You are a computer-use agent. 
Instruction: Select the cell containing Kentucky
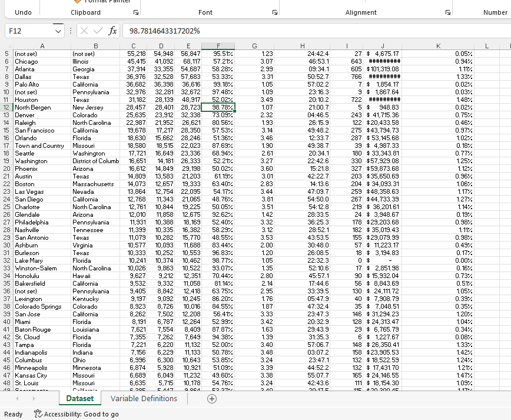pyautogui.click(x=95, y=299)
